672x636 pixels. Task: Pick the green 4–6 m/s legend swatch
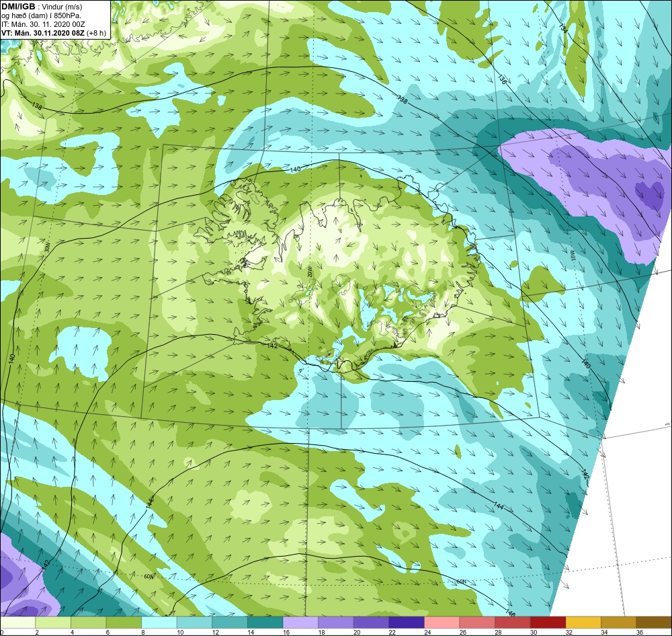coord(88,623)
